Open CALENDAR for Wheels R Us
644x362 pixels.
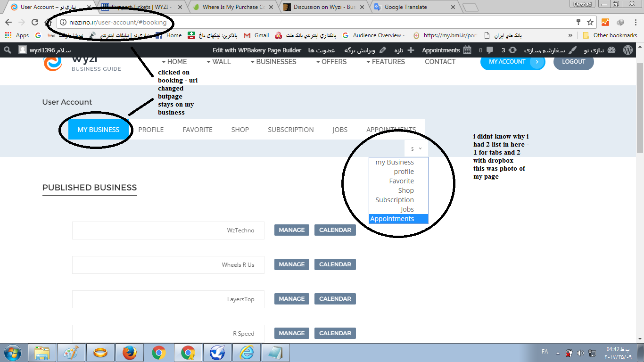click(335, 264)
